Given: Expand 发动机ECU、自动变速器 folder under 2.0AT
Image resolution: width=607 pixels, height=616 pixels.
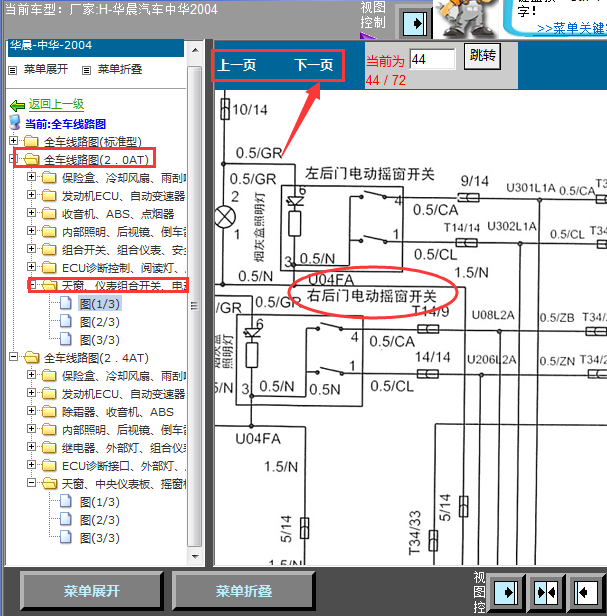Looking at the screenshot, I should click(31, 194).
